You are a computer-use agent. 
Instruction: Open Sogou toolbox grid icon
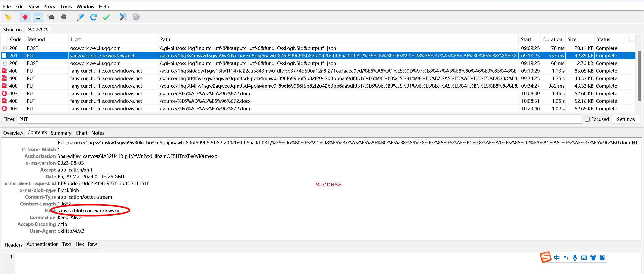pos(602,258)
